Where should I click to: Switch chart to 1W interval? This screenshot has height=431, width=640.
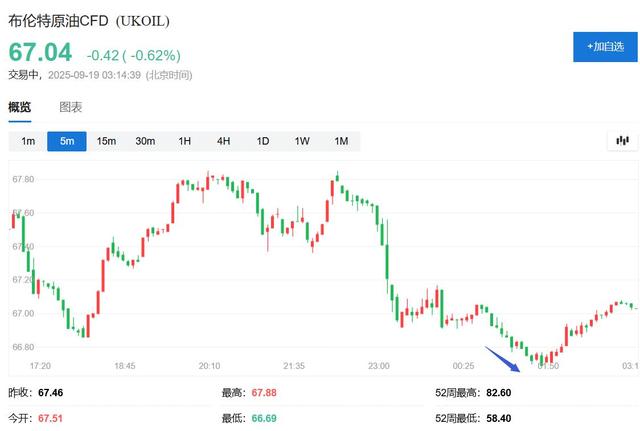(x=302, y=141)
